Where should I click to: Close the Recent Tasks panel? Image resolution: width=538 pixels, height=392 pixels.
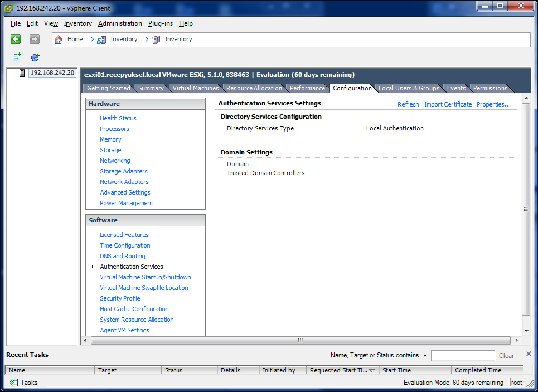pos(529,354)
